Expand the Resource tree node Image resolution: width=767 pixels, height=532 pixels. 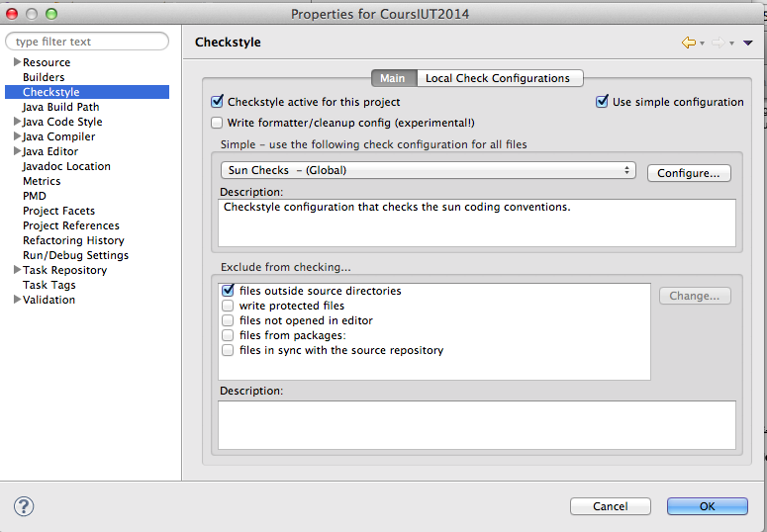pyautogui.click(x=17, y=62)
